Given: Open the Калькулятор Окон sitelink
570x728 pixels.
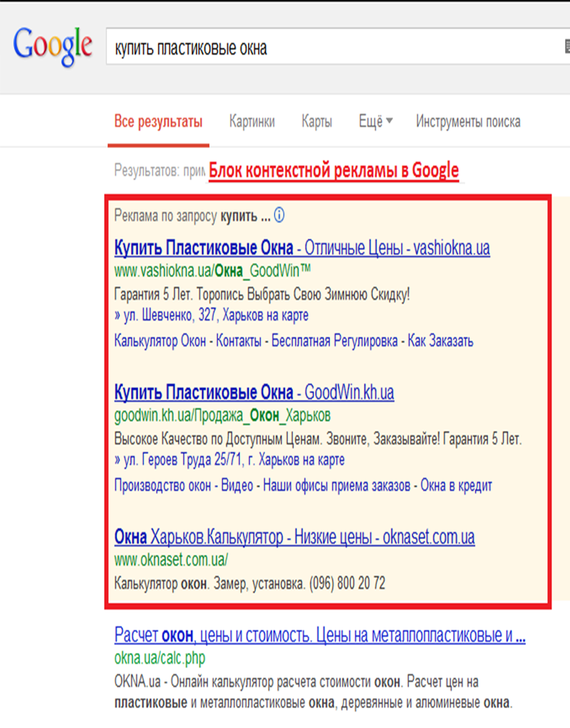Looking at the screenshot, I should pos(160,341).
